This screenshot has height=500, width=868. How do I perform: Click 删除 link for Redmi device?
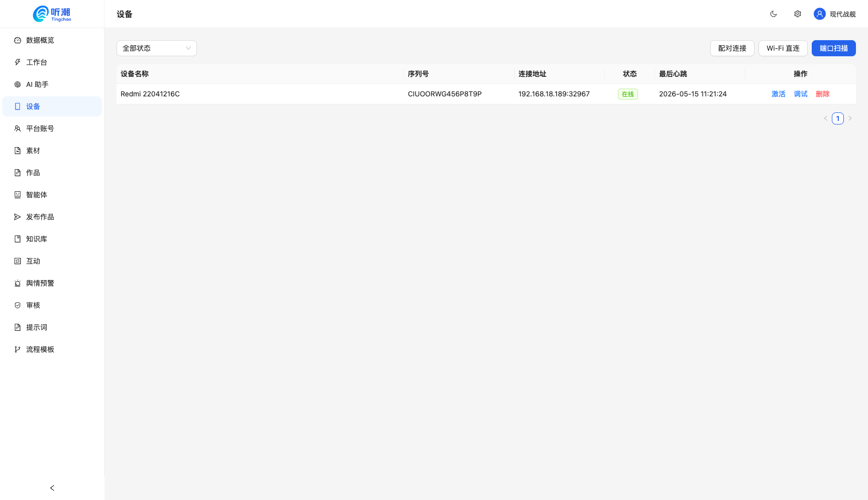tap(823, 94)
